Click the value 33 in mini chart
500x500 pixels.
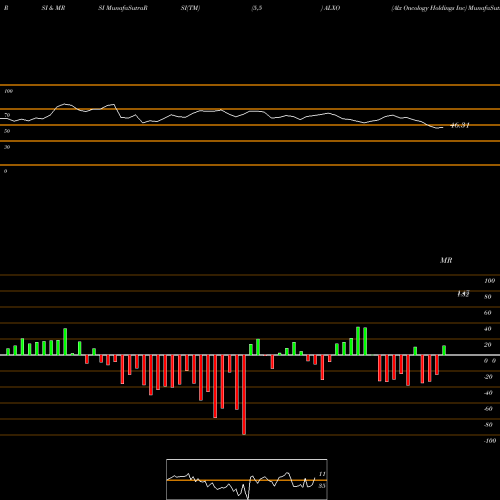point(322,486)
